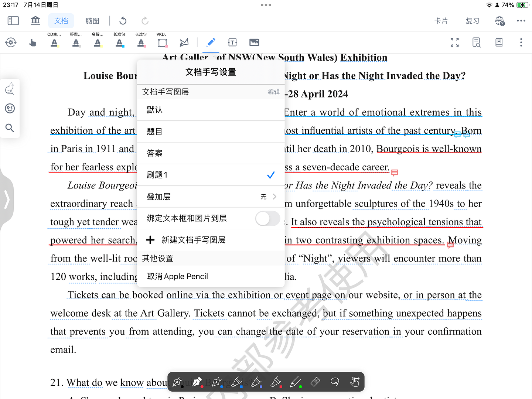
Task: Toggle 绑定文本框和图片到层 switch
Action: pos(267,218)
